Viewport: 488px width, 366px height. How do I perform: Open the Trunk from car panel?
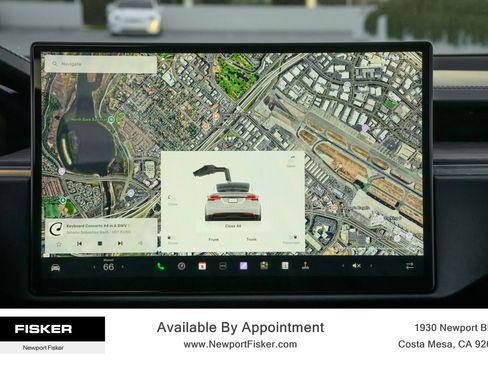point(251,239)
